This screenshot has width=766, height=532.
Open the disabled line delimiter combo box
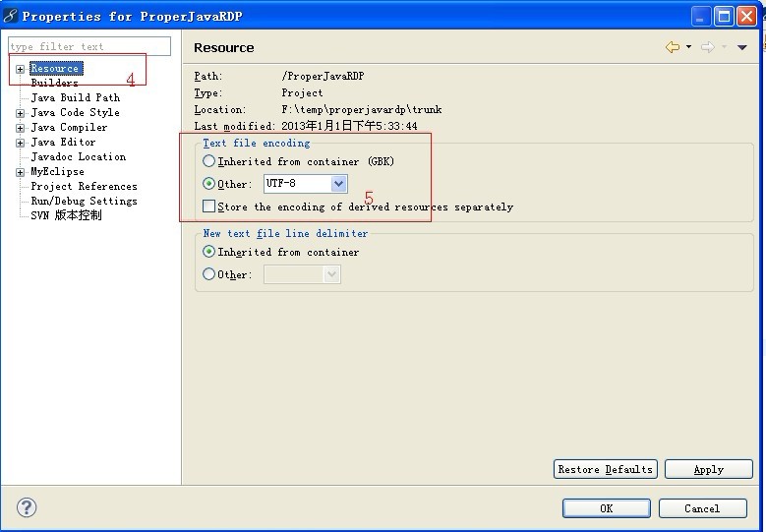302,274
